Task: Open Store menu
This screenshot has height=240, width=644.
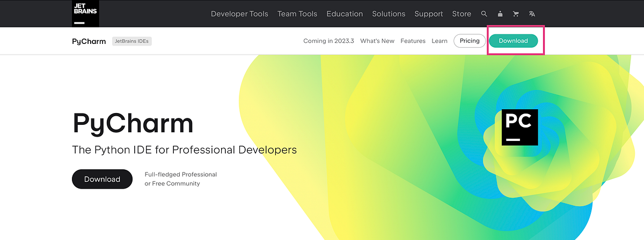Action: (462, 14)
